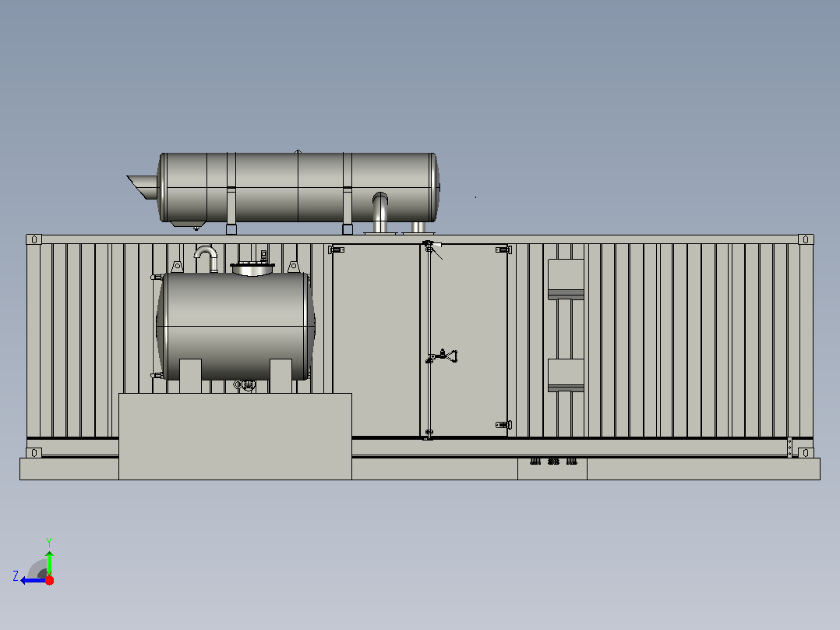Select the filler cap on top of the fuel tank
Viewport: 840px width, 630px height.
(252, 267)
